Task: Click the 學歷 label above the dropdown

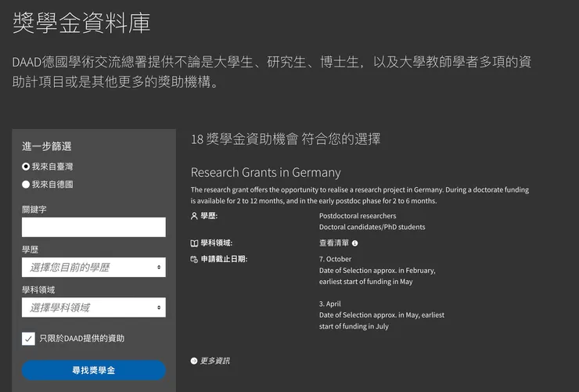Action: click(30, 250)
